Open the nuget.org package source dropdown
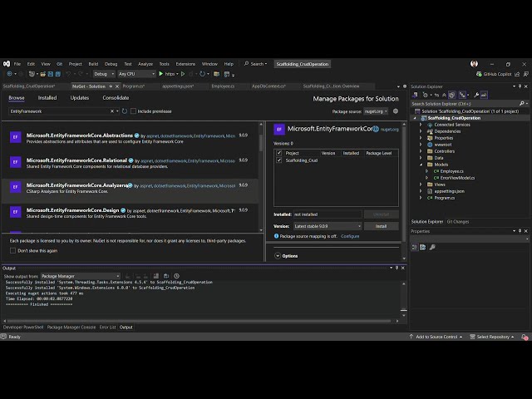Image resolution: width=532 pixels, height=399 pixels. click(375, 111)
